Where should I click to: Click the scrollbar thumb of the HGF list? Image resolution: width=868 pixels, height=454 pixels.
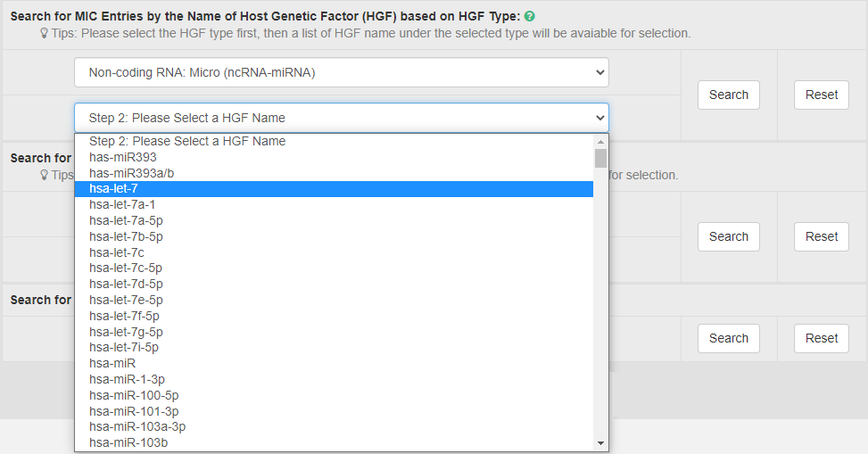tap(600, 158)
